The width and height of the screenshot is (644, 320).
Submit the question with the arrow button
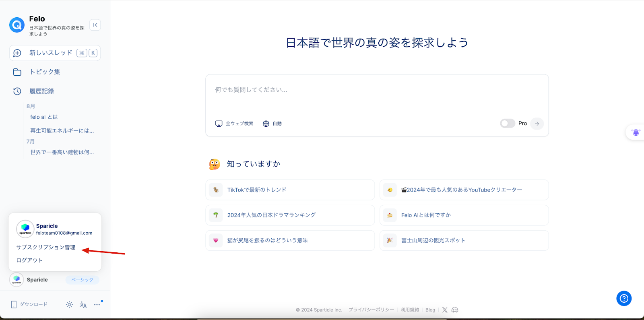pos(537,124)
